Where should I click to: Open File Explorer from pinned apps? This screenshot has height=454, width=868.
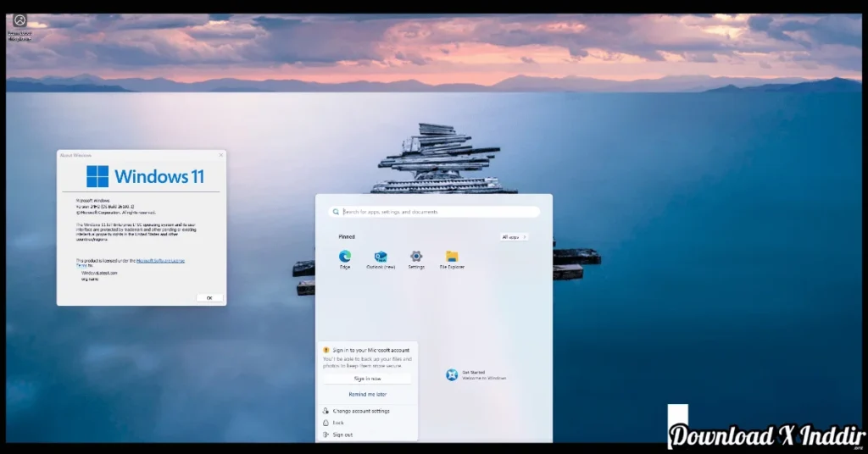(452, 259)
